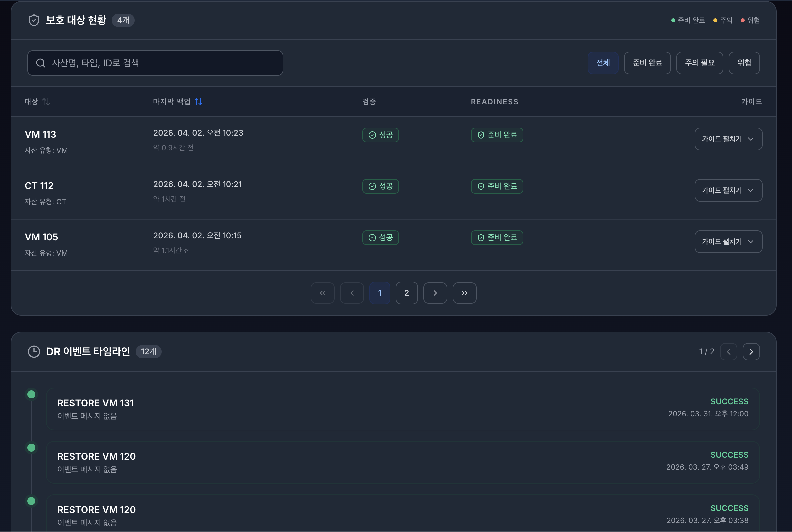This screenshot has width=792, height=532.
Task: Toggle the 준비 완료 status filter
Action: [x=647, y=63]
